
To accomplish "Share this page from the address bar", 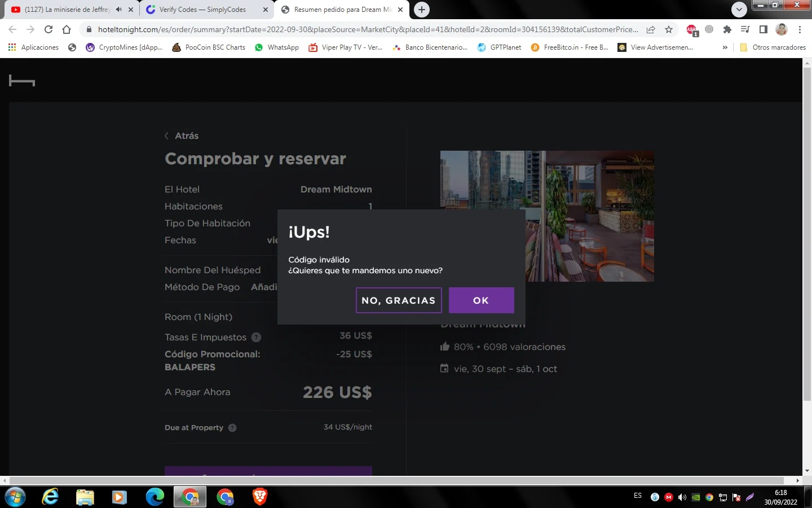I will coord(651,29).
